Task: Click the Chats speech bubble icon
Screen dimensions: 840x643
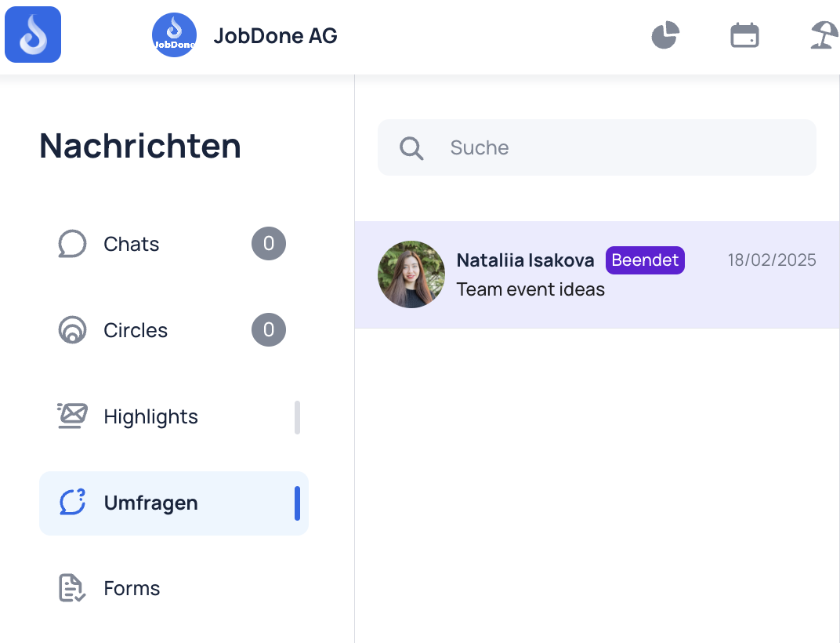Action: 72,244
